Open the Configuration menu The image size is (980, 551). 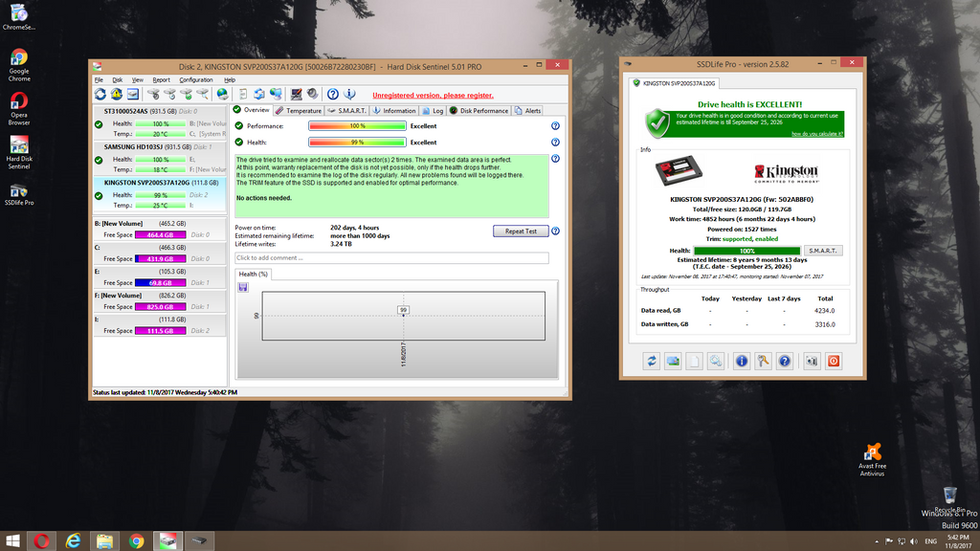pyautogui.click(x=195, y=79)
